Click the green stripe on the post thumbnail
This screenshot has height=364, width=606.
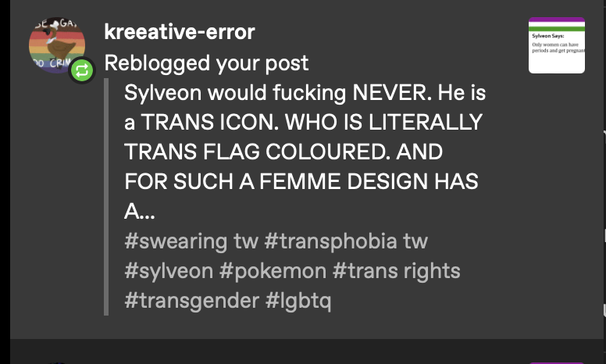coord(556,29)
